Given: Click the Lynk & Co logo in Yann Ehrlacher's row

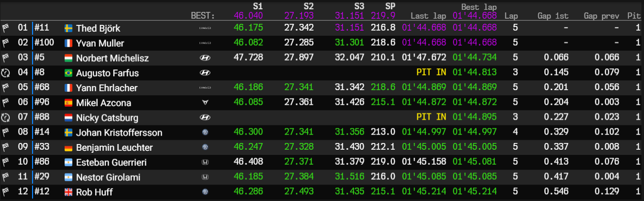Looking at the screenshot, I should [x=205, y=88].
